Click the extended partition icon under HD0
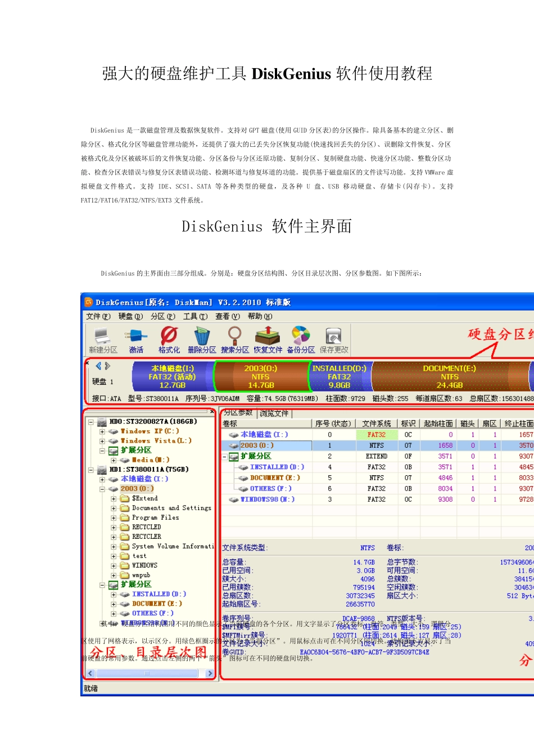The width and height of the screenshot is (534, 756). pos(114,451)
